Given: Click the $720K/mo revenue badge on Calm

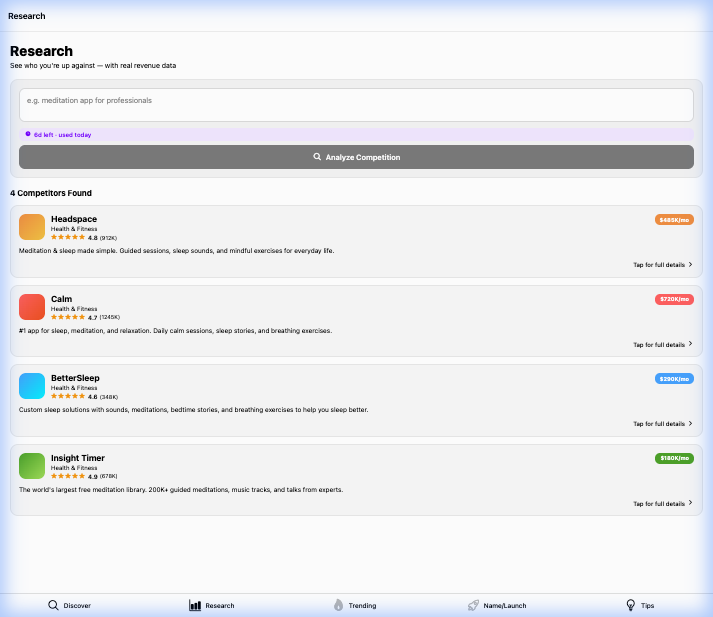Looking at the screenshot, I should pos(673,299).
